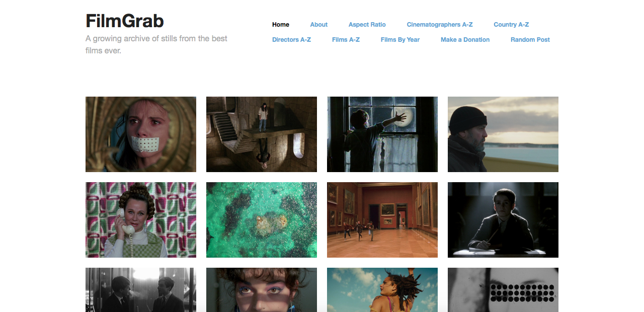Screen dimensions: 644x312
Task: Browse Films A-Z list
Action: point(346,40)
